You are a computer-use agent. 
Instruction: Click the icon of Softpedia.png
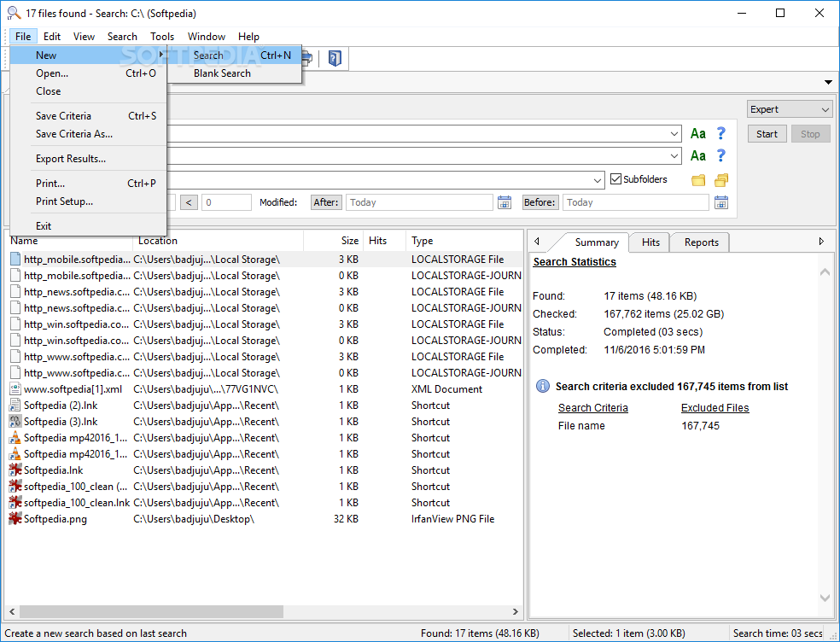point(15,519)
